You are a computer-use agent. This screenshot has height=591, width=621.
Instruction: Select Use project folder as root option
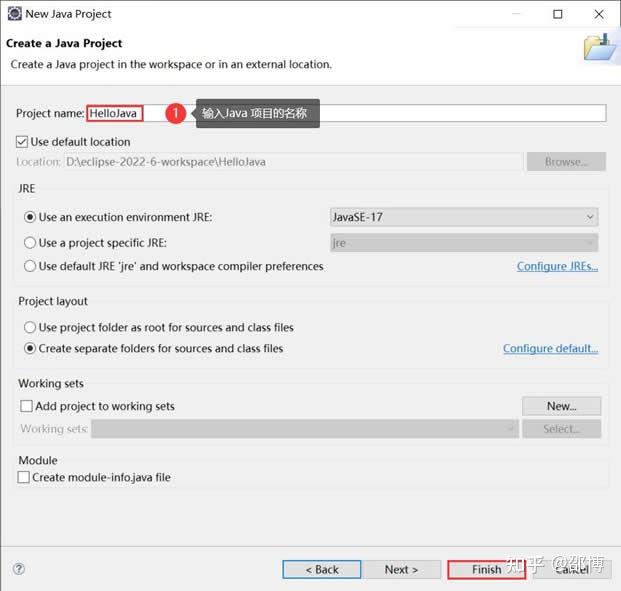point(30,327)
